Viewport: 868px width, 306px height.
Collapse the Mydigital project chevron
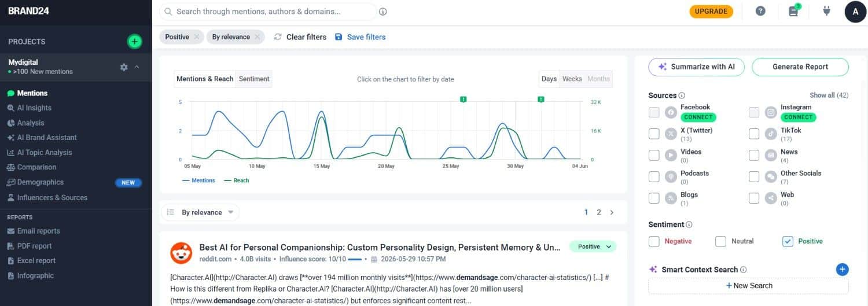coord(137,67)
